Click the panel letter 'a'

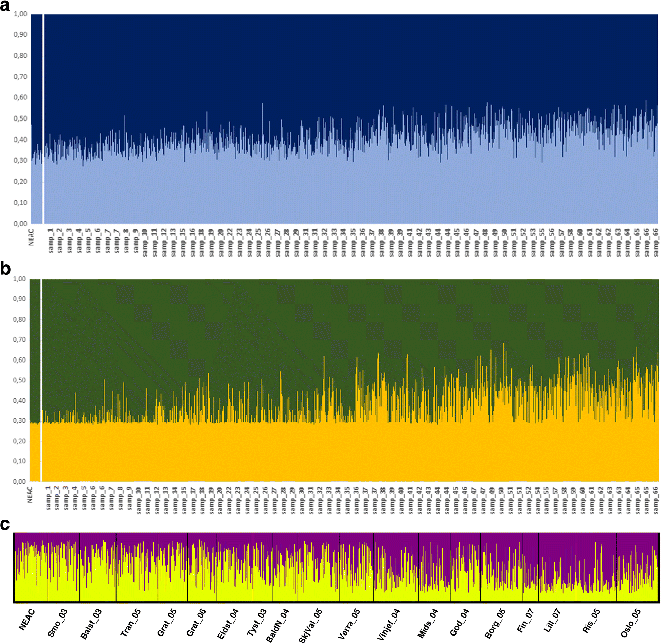[x=5, y=6]
